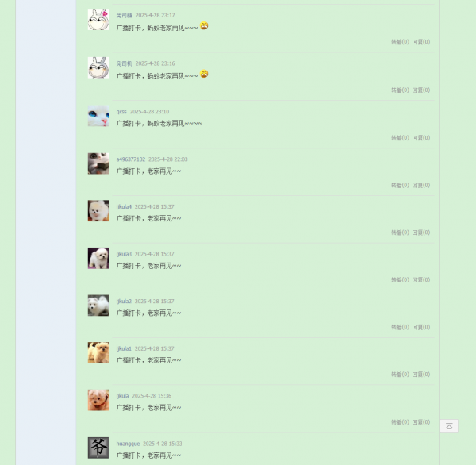Open the ijkula3 puppy avatar
This screenshot has width=476, height=465.
pyautogui.click(x=98, y=258)
